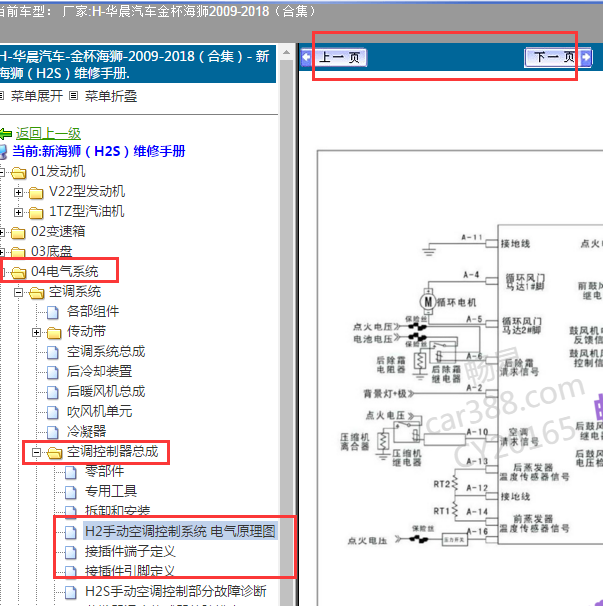This screenshot has width=603, height=606.
Task: Click the 当前:新海狮（H2S）维修手册 heading
Action: pyautogui.click(x=99, y=151)
